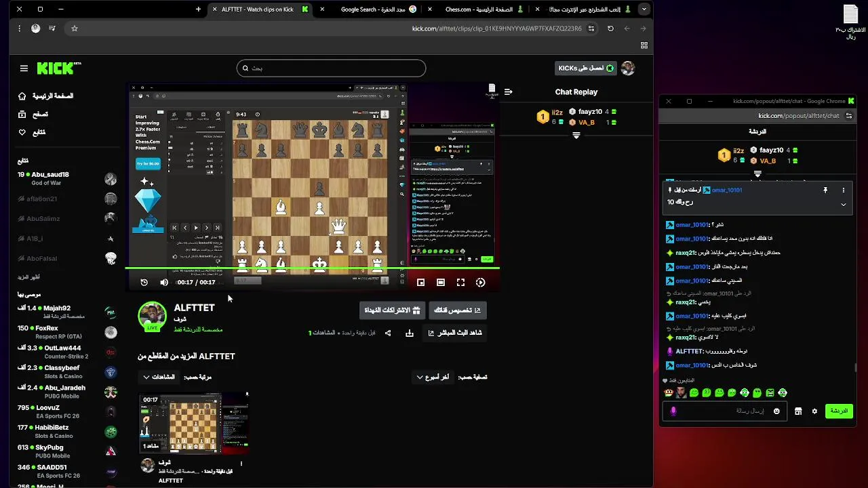Open the Chrome profile icon
Image resolution: width=868 pixels, height=488 pixels.
[35, 28]
